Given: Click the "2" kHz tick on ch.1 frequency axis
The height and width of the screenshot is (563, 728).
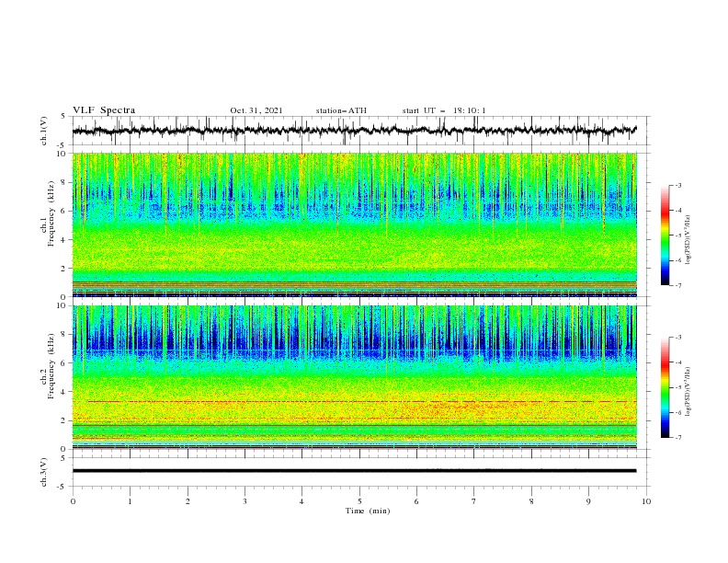Looking at the screenshot, I should pyautogui.click(x=64, y=269).
